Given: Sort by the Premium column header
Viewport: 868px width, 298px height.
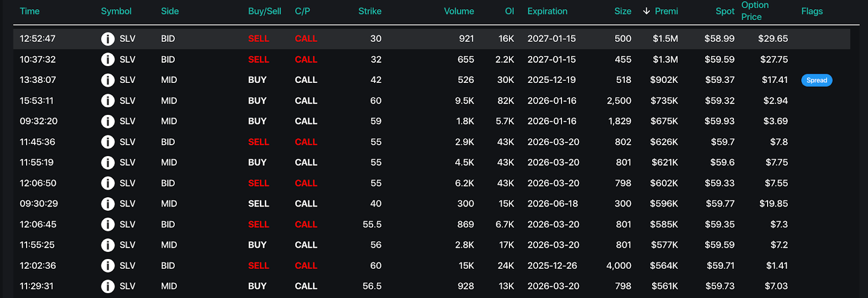Looking at the screenshot, I should click(666, 11).
